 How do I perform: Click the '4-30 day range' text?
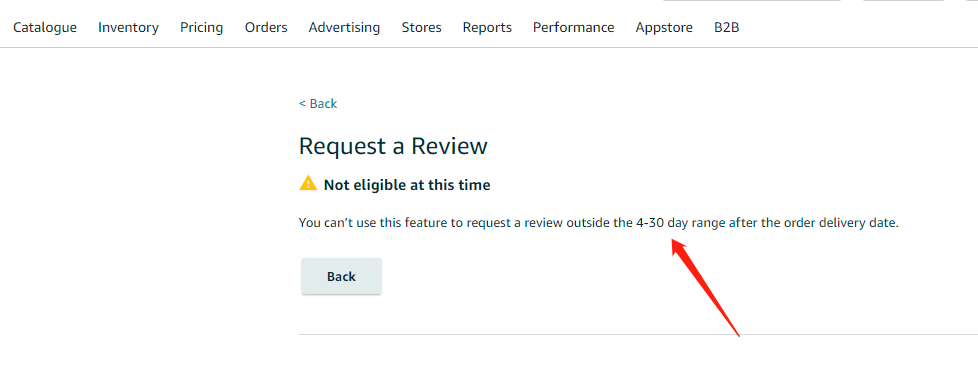tap(680, 223)
